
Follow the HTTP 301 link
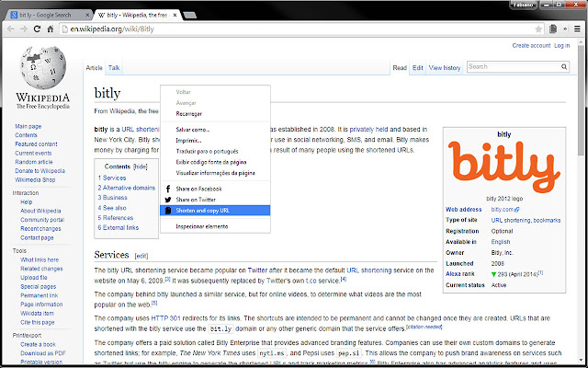pyautogui.click(x=165, y=318)
